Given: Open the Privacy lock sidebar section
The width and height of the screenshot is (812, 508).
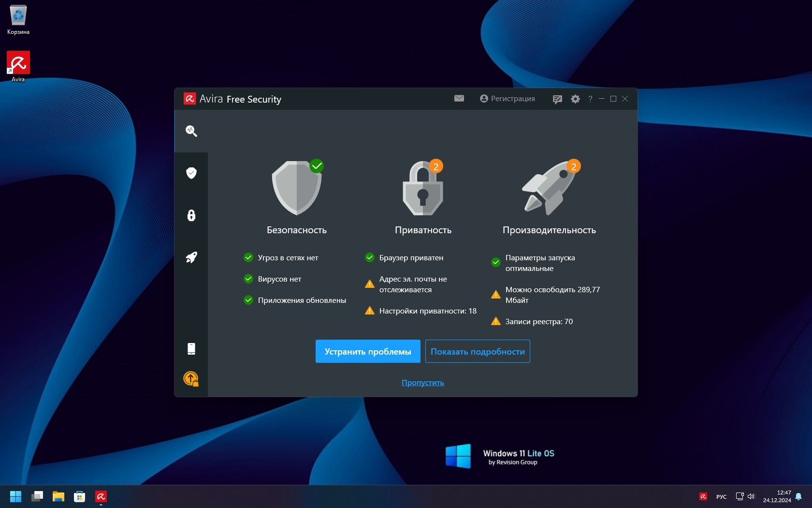Looking at the screenshot, I should [x=191, y=215].
